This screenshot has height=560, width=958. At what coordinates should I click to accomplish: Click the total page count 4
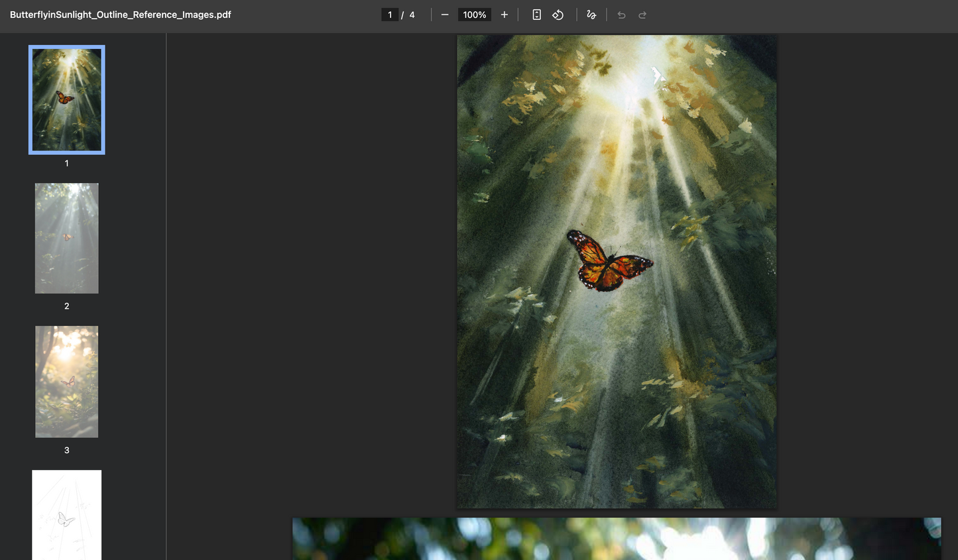point(412,15)
